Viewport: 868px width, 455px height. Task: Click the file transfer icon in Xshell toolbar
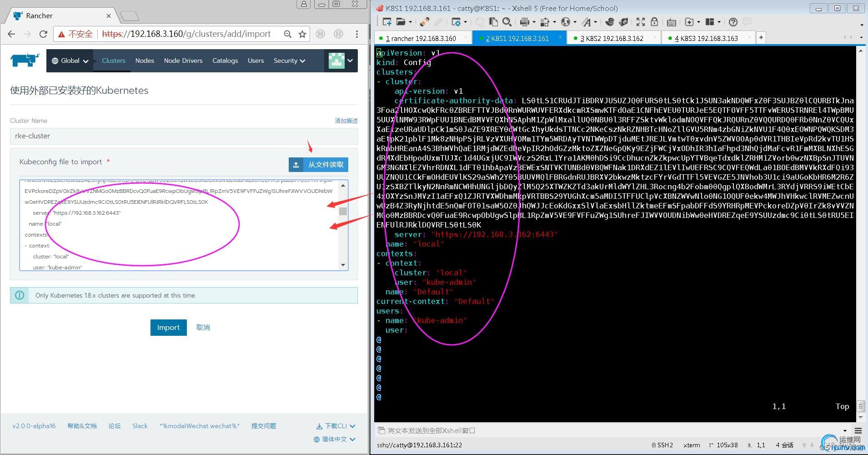(545, 22)
